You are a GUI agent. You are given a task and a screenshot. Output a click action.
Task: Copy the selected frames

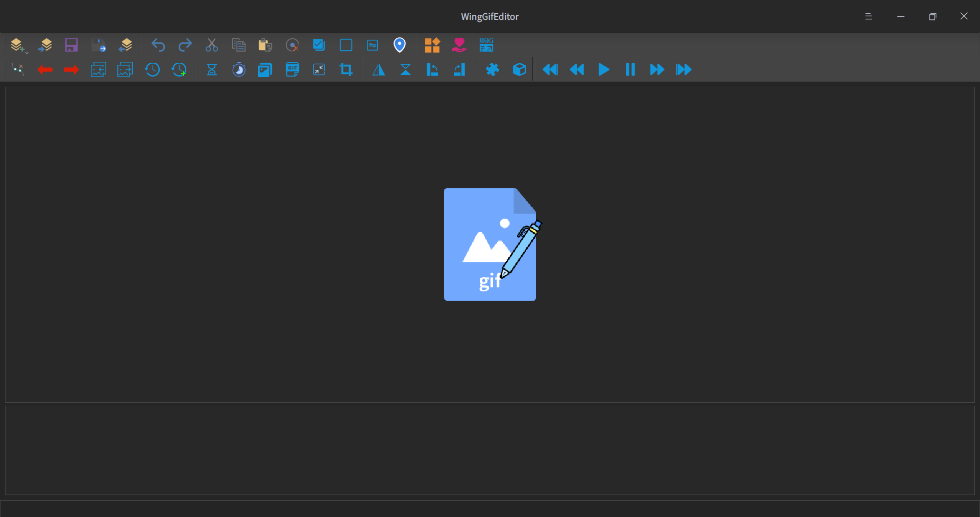point(239,45)
